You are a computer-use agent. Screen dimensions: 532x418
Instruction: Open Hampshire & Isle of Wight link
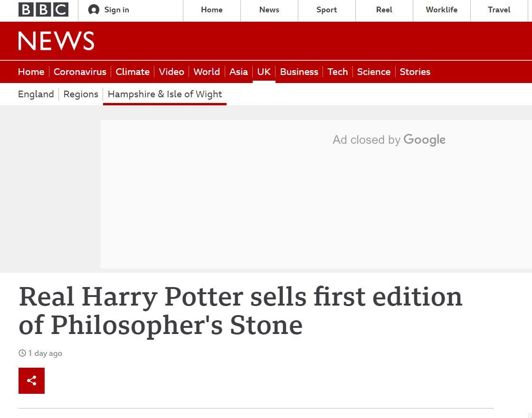pyautogui.click(x=165, y=94)
